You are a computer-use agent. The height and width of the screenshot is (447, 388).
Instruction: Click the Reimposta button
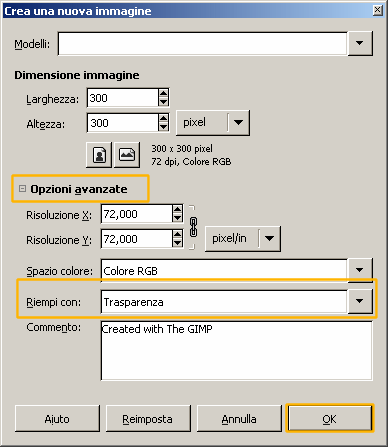tap(148, 419)
